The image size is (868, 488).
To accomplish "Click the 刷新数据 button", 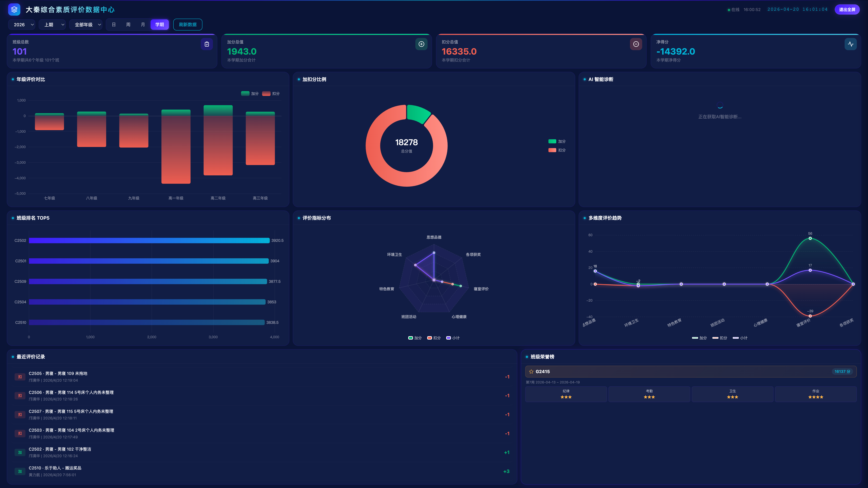I will click(188, 25).
